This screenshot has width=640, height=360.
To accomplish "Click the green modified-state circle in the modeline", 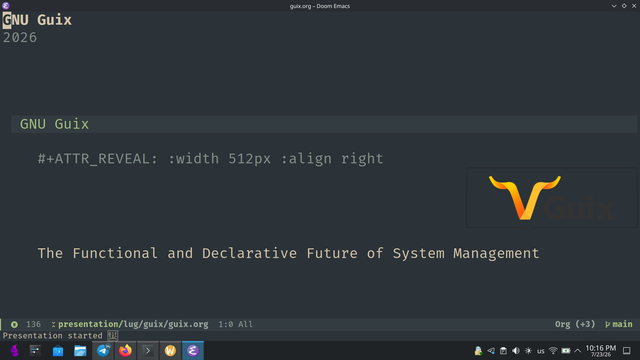I will [x=14, y=324].
